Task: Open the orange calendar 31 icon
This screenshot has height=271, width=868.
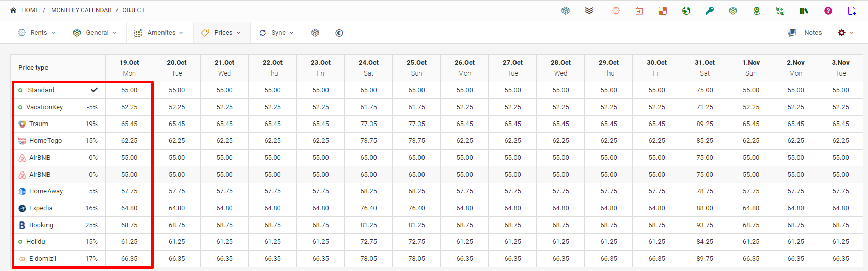Action: click(639, 10)
